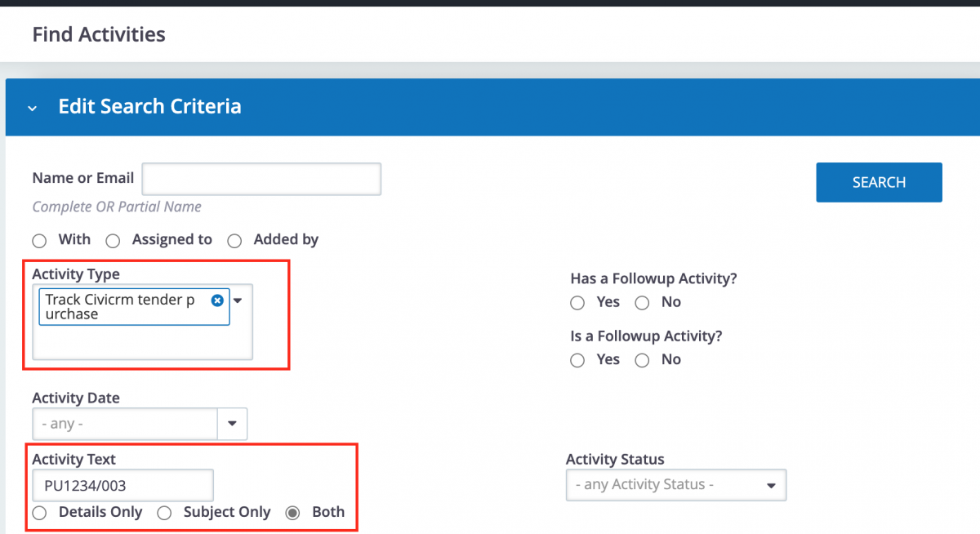The height and width of the screenshot is (534, 980).
Task: Choose No for Is a Followup Activity
Action: 642,360
